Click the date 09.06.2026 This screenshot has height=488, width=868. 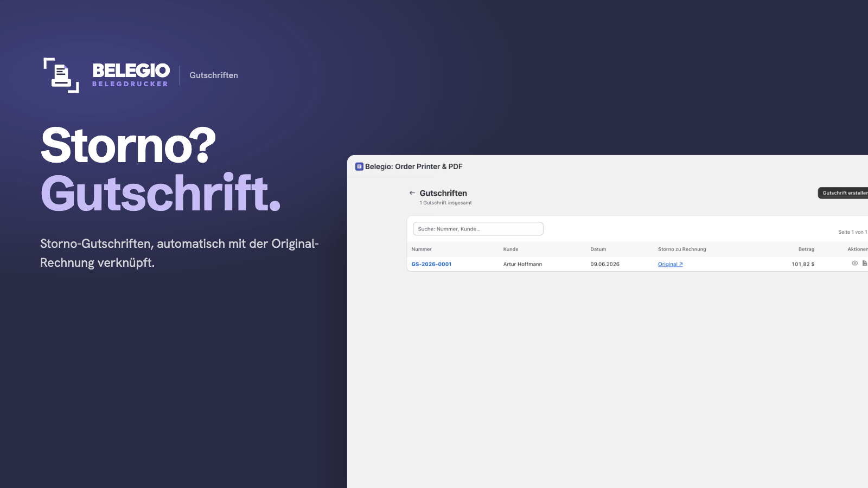coord(605,265)
